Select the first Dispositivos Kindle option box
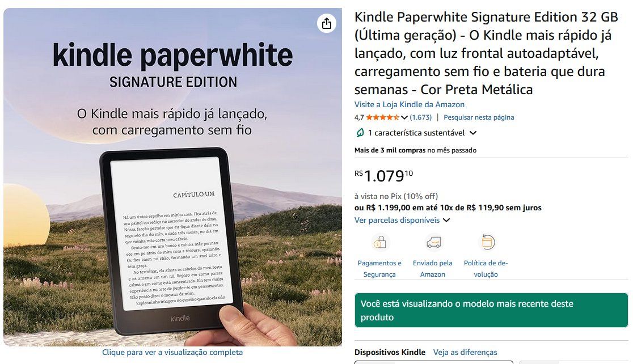The width and height of the screenshot is (633, 364). click(x=433, y=362)
